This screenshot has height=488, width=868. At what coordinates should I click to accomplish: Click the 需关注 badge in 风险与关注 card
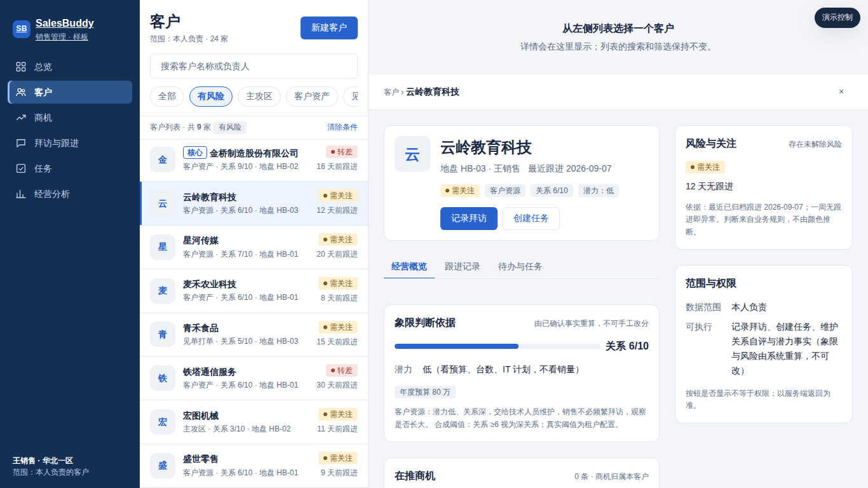click(705, 167)
